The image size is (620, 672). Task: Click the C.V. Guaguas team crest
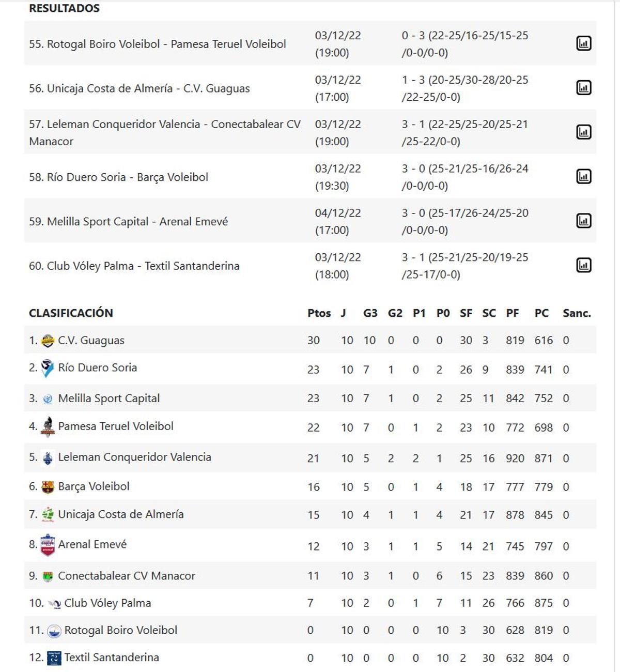click(47, 340)
